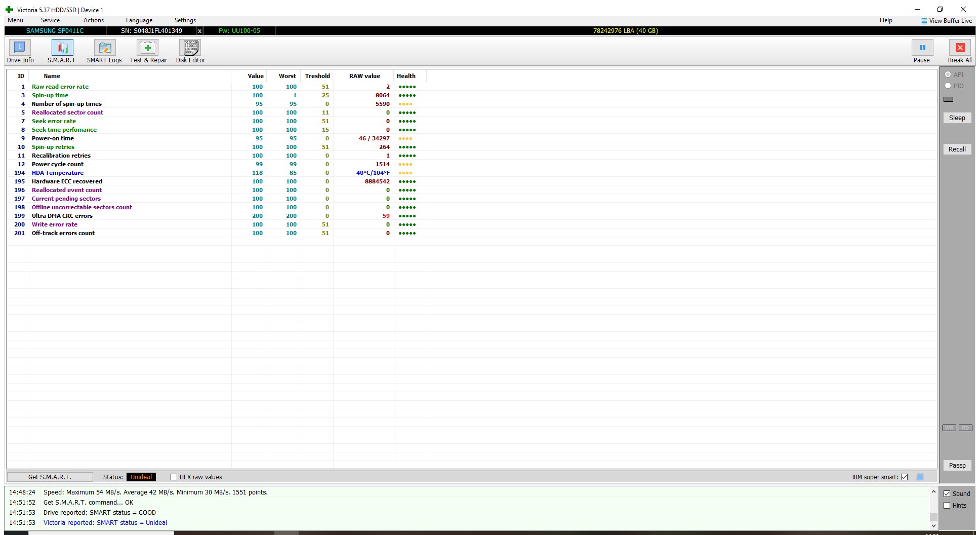Image resolution: width=980 pixels, height=535 pixels.
Task: Select the Ultra DMA CRC errors row
Action: tap(217, 216)
